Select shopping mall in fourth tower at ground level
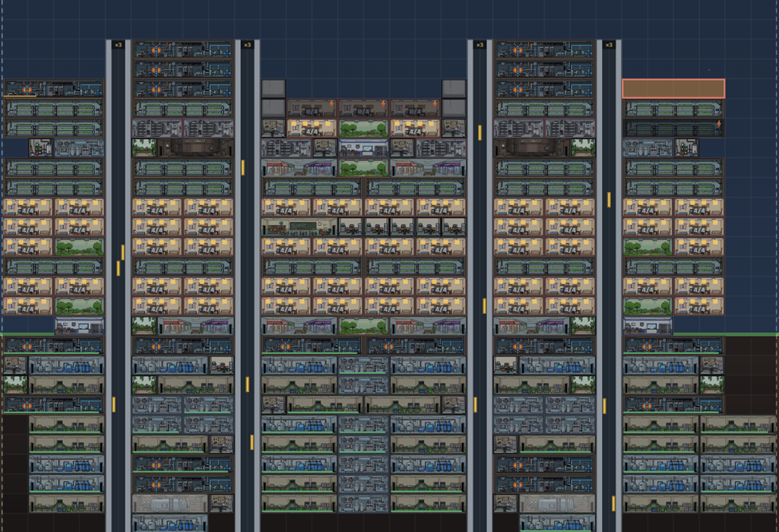The image size is (779, 532). tap(531, 326)
